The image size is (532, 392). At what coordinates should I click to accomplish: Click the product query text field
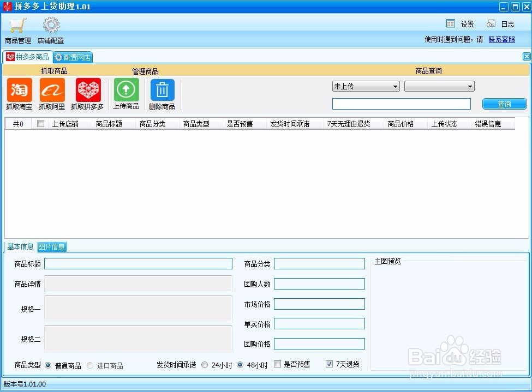tap(402, 104)
